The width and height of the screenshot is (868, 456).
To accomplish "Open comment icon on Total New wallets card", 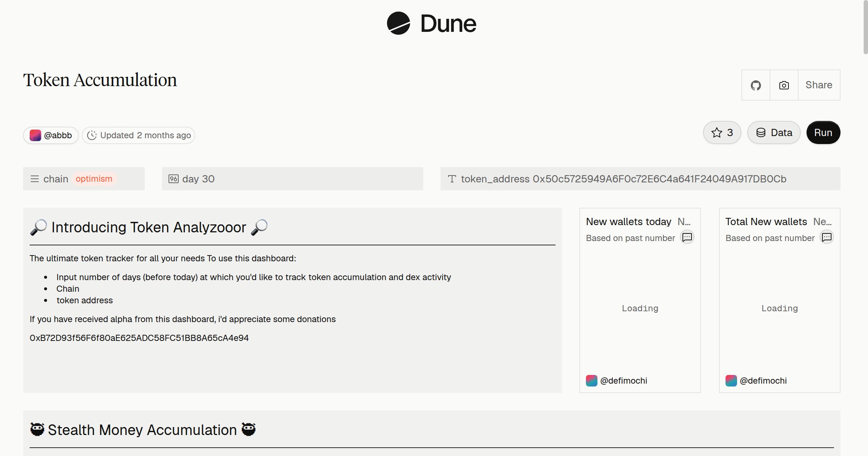I will [826, 237].
